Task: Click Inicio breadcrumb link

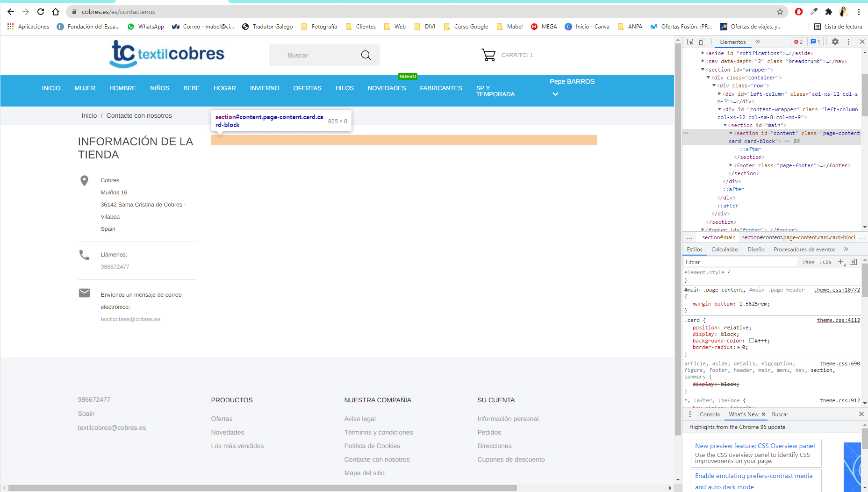Action: [89, 115]
